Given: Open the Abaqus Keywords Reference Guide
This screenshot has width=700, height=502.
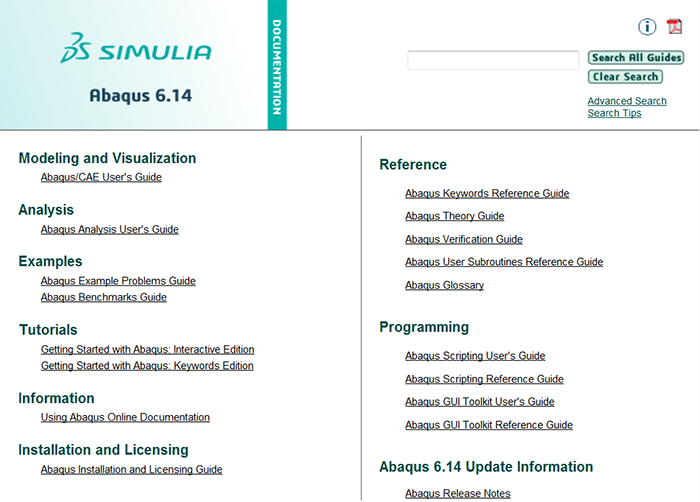Looking at the screenshot, I should coord(487,193).
